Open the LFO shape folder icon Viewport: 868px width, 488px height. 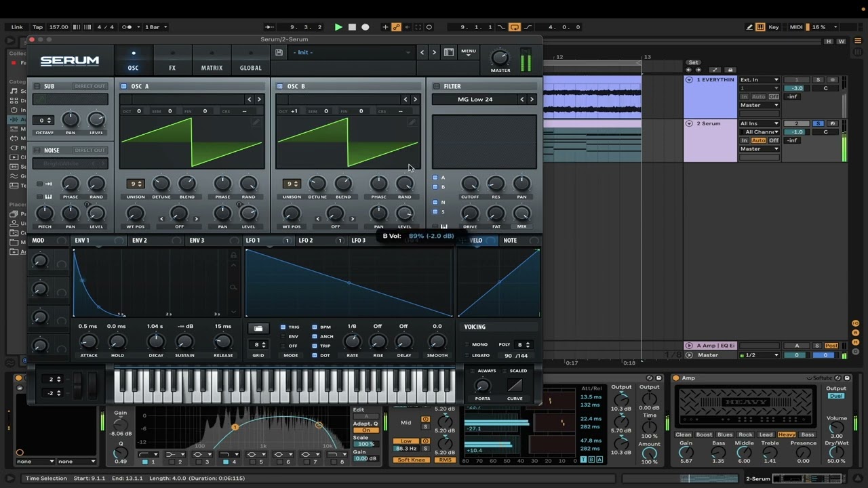(x=258, y=329)
